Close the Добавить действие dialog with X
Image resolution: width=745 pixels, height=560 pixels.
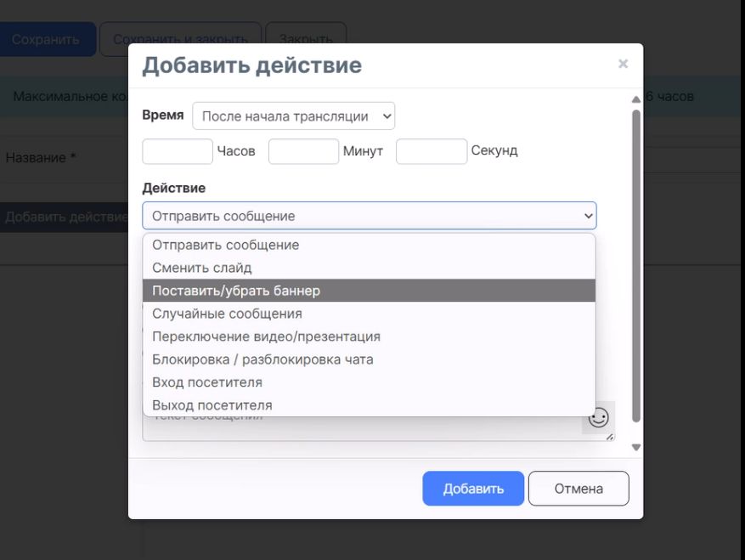(x=623, y=64)
